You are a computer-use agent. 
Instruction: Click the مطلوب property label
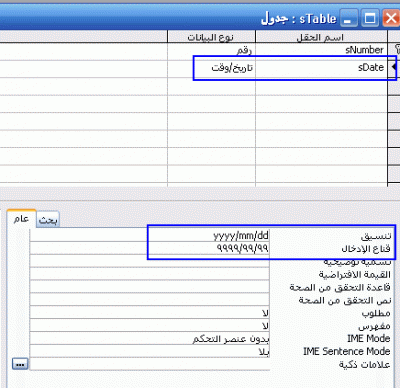tap(376, 313)
